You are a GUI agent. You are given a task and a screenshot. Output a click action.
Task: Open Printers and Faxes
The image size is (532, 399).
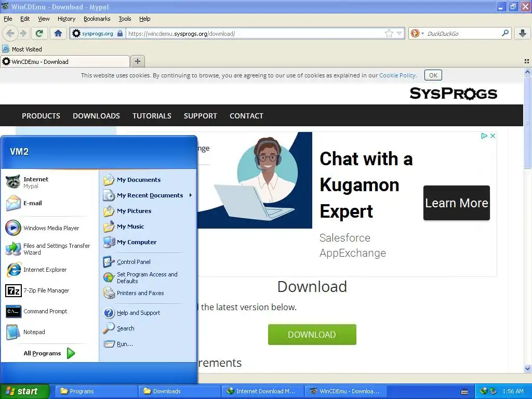(148, 293)
